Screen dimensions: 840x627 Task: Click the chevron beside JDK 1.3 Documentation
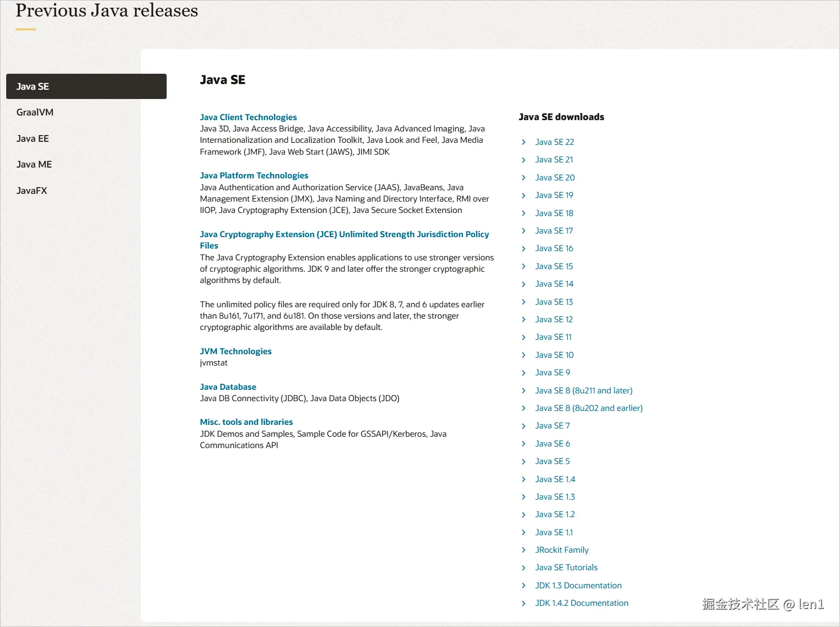tap(523, 585)
